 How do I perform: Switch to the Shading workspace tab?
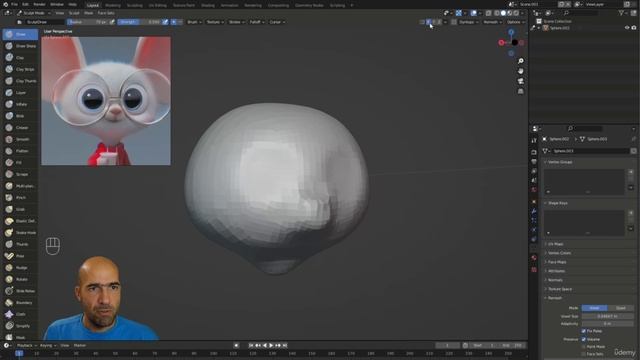pyautogui.click(x=208, y=5)
